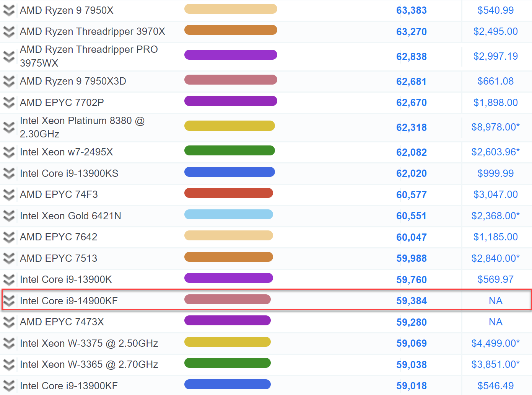Click the $999.99 price link
This screenshot has height=395, width=532.
[496, 173]
